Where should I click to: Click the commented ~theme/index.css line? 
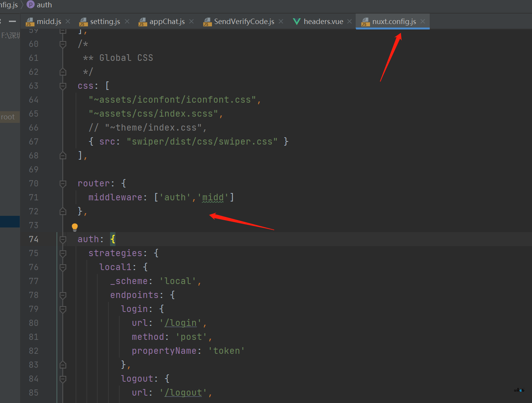click(x=148, y=127)
